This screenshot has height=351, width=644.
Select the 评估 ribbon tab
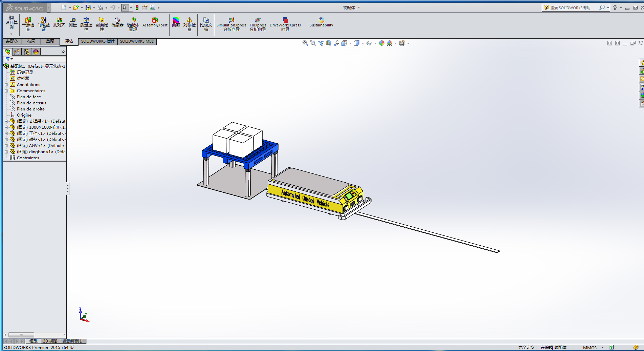pos(69,41)
